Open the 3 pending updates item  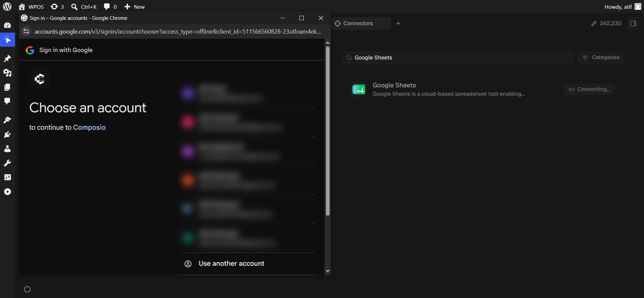[x=57, y=7]
